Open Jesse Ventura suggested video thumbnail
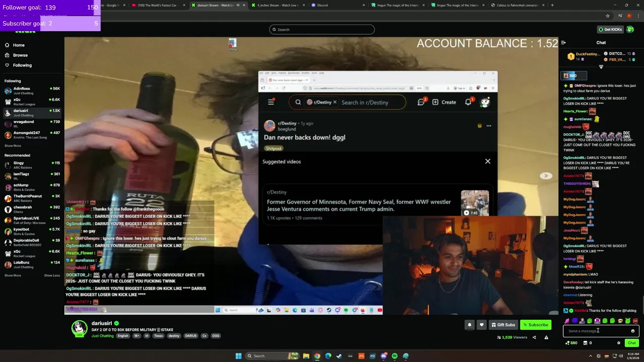The height and width of the screenshot is (362, 644). (x=475, y=204)
